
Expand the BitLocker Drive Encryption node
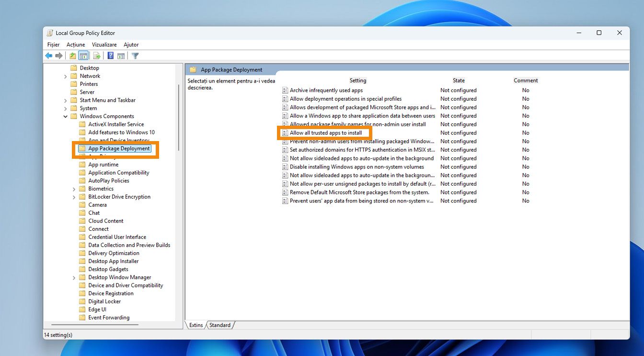point(74,197)
